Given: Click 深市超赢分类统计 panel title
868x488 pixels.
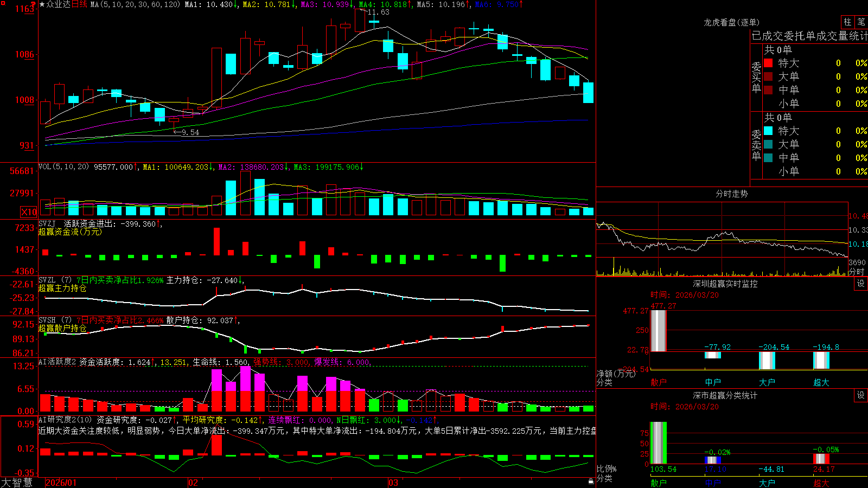Looking at the screenshot, I should pos(725,395).
